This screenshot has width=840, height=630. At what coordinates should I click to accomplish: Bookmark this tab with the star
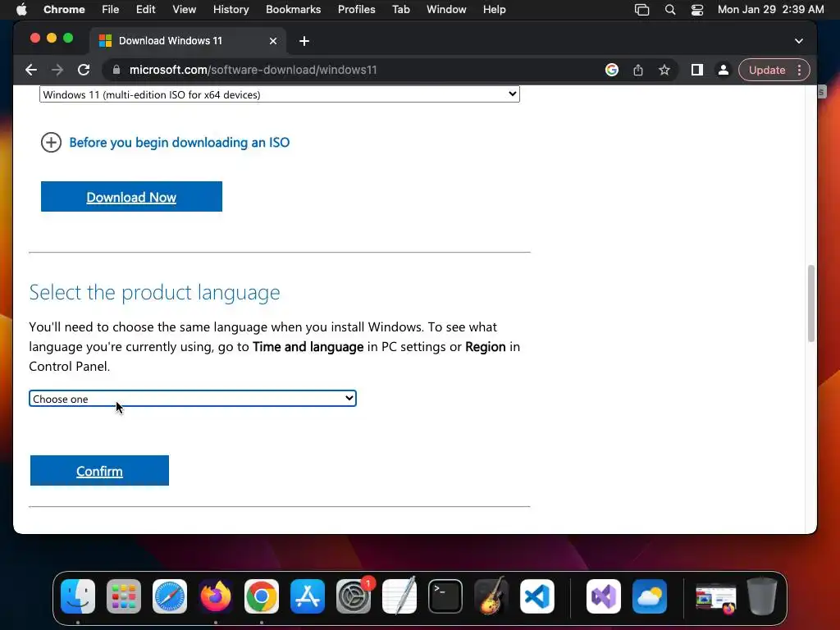click(x=664, y=70)
